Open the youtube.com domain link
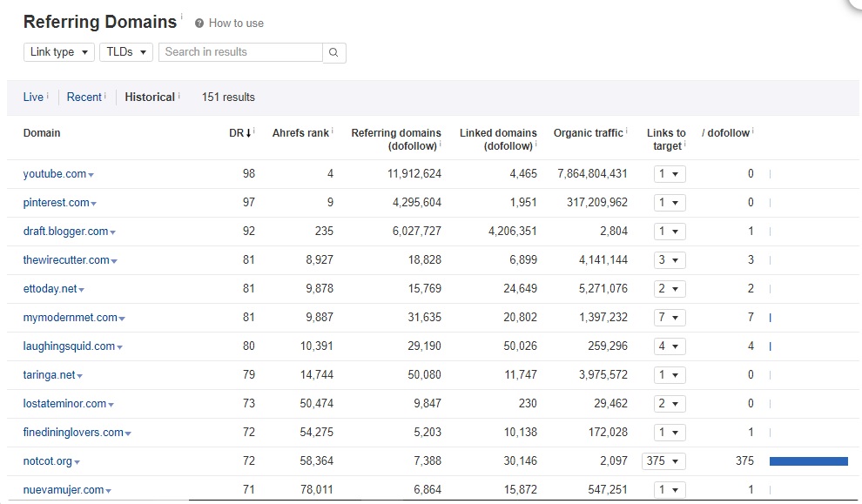862x504 pixels. pos(55,174)
